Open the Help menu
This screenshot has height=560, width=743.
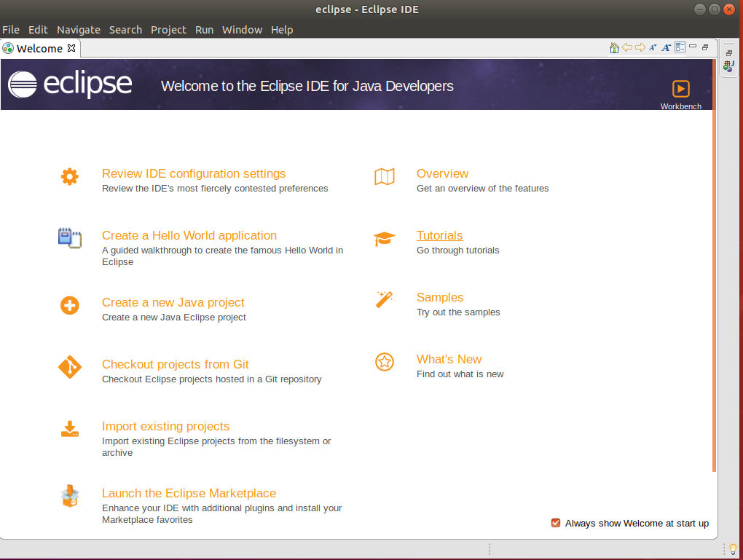[282, 30]
